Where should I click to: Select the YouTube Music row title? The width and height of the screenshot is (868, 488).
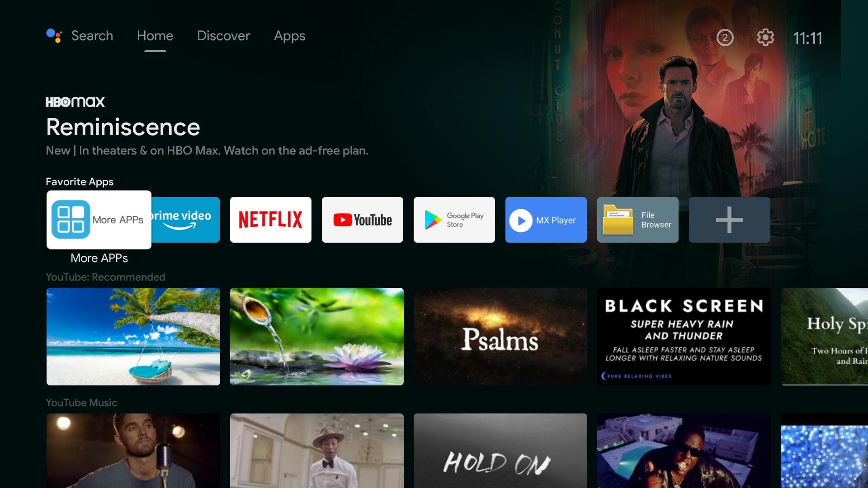[81, 403]
